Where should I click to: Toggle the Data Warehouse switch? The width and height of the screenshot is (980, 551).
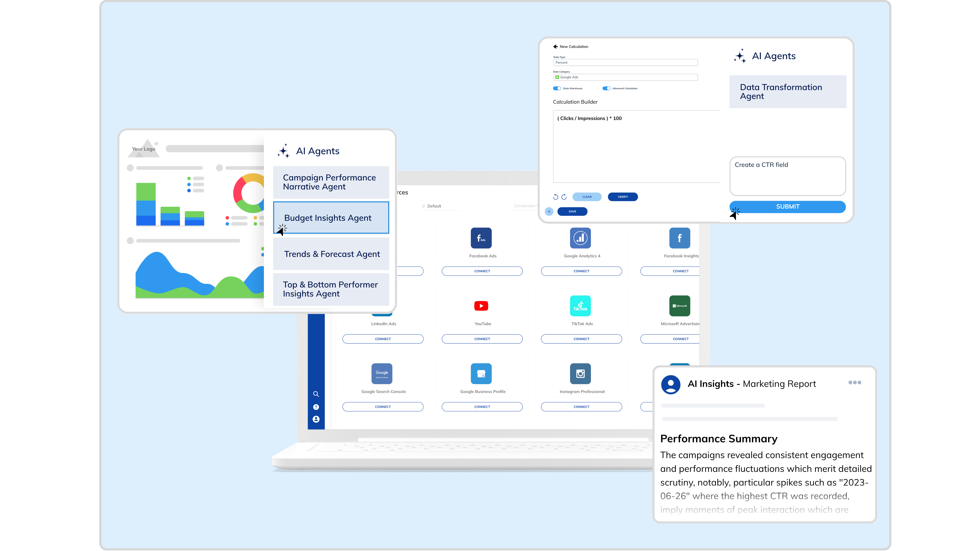coord(557,88)
